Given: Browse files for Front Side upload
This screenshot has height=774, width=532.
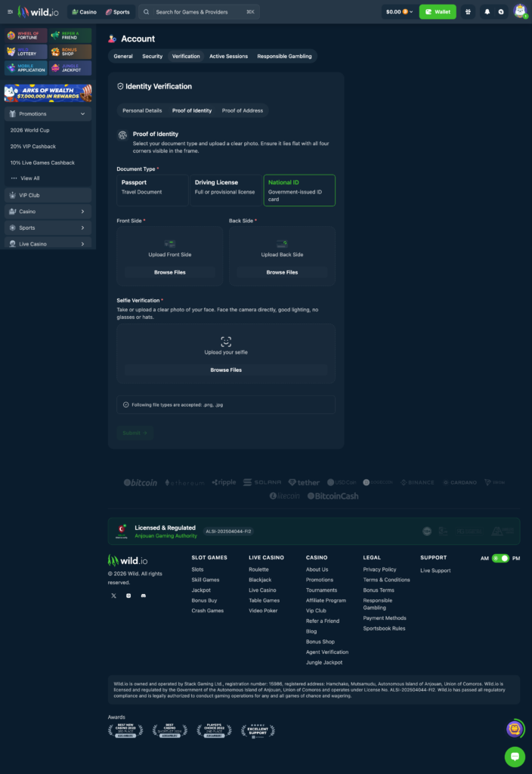Looking at the screenshot, I should pos(170,272).
